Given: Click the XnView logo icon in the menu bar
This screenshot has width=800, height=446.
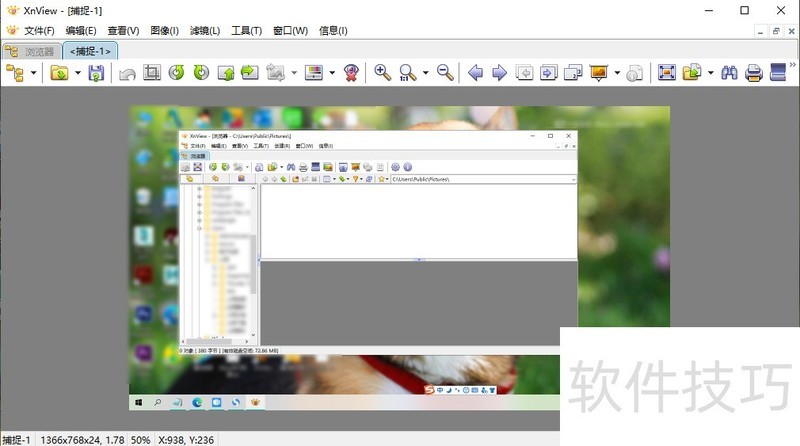Looking at the screenshot, I should (x=12, y=31).
